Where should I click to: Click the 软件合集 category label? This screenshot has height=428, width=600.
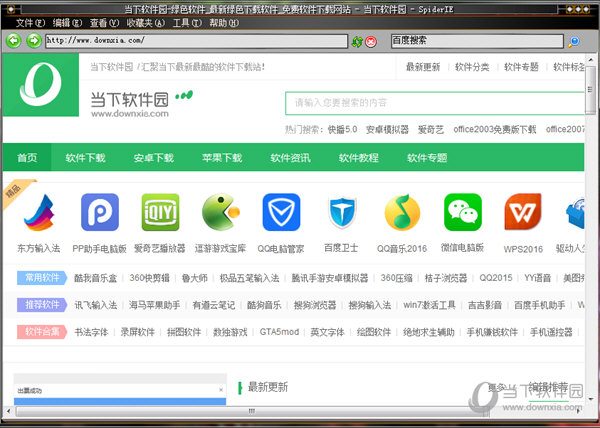(x=42, y=332)
